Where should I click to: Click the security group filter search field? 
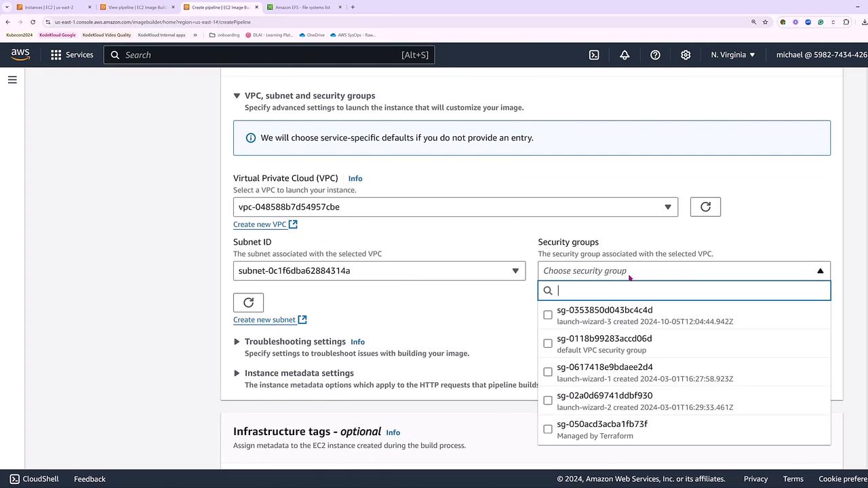tap(684, 291)
